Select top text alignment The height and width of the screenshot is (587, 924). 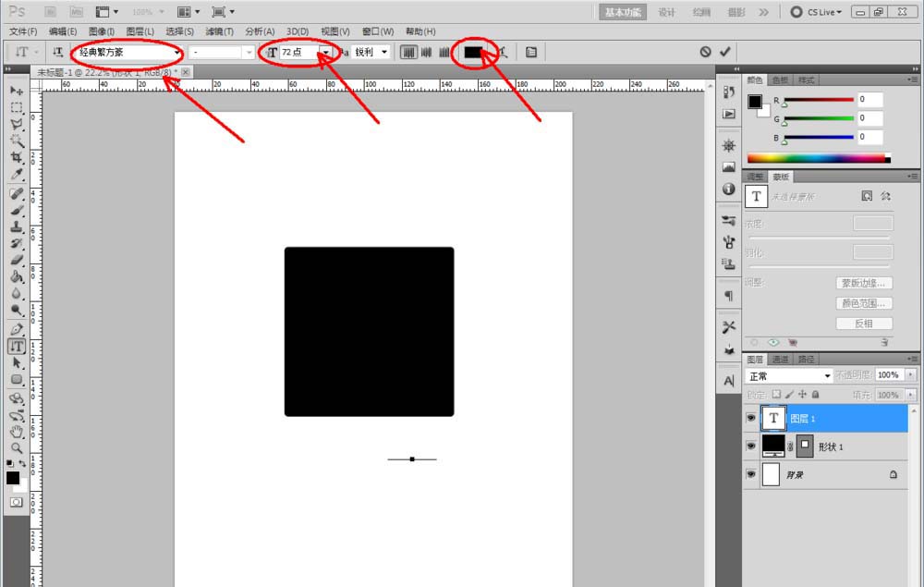point(408,52)
